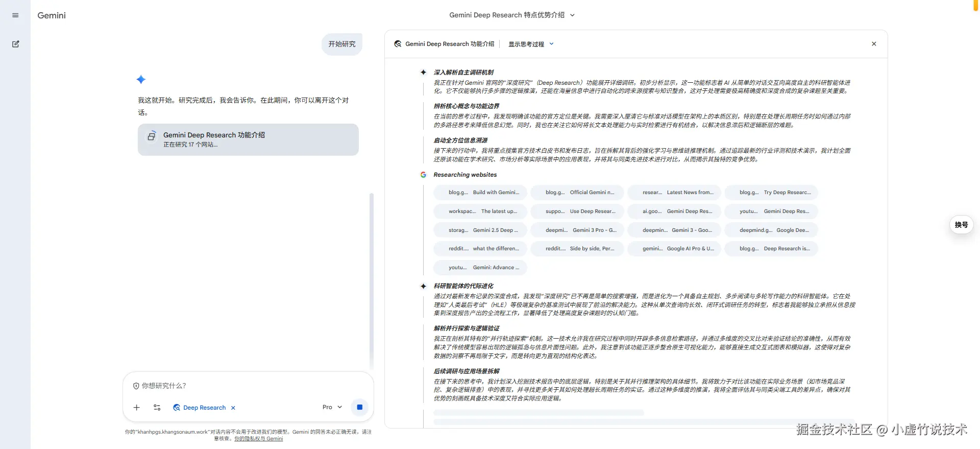Viewport: 980px width, 449px height.
Task: Open the gemini Google AI Pro chip
Action: pyautogui.click(x=674, y=249)
